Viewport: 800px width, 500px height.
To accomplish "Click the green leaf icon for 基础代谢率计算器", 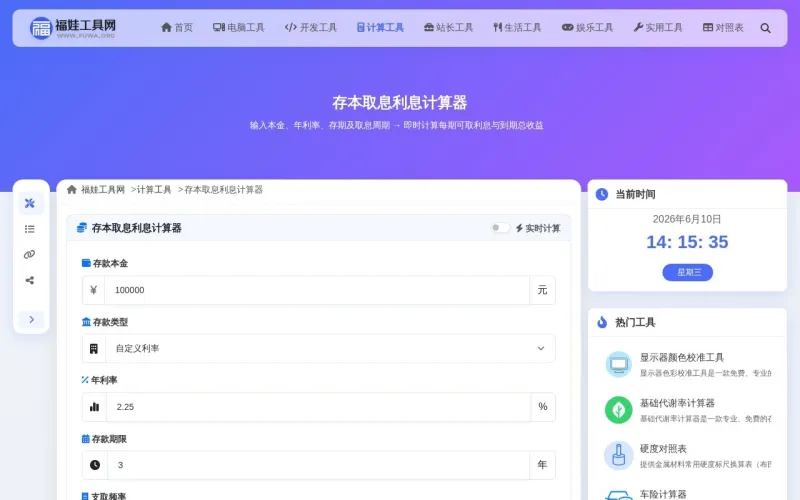I will pos(618,410).
